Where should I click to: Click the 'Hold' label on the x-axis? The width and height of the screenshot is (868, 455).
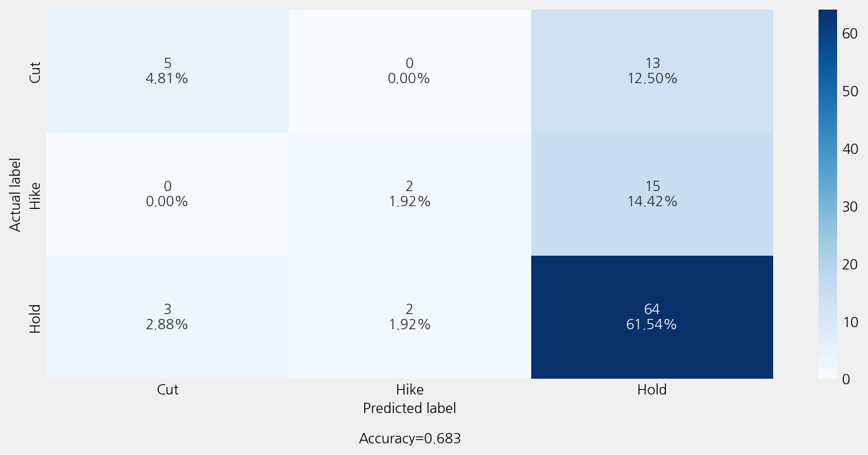pos(652,390)
